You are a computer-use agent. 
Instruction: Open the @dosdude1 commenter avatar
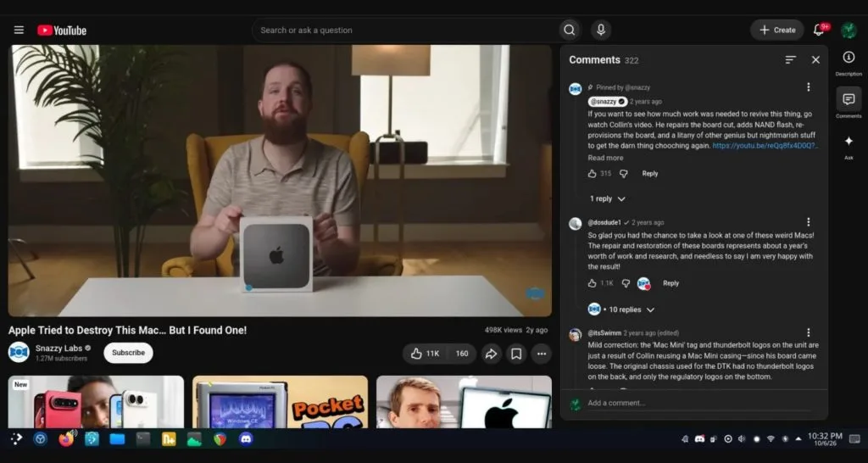click(576, 223)
